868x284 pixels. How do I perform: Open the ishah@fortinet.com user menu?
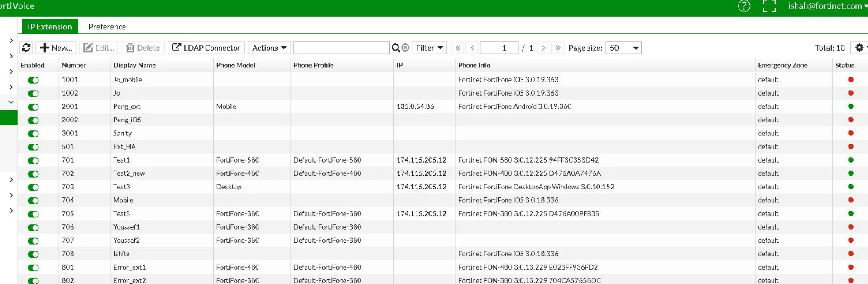click(828, 6)
